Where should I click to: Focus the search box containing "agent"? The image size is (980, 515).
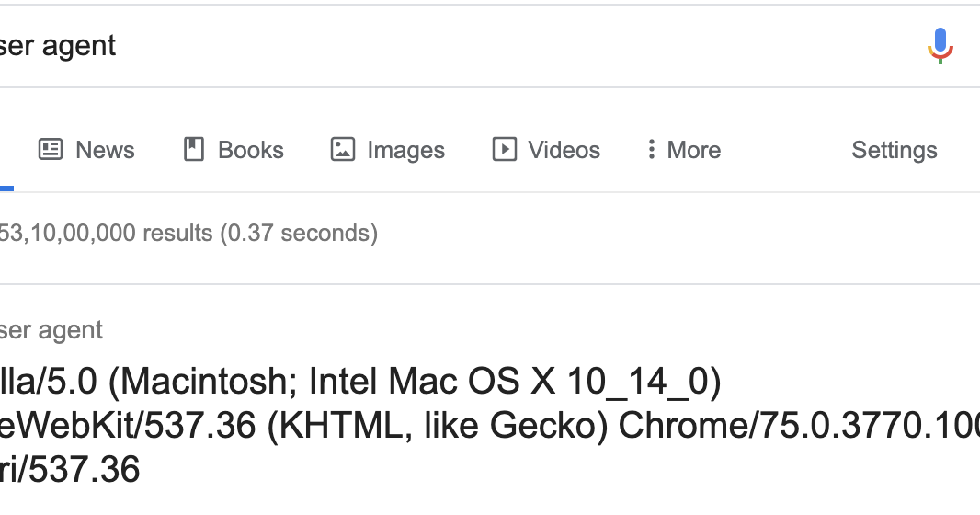click(368, 45)
